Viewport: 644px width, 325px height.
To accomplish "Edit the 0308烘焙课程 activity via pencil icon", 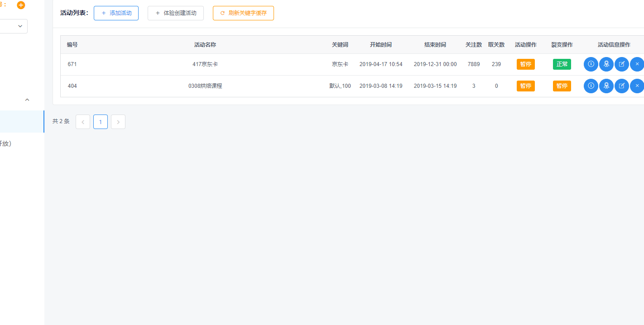I will [621, 86].
